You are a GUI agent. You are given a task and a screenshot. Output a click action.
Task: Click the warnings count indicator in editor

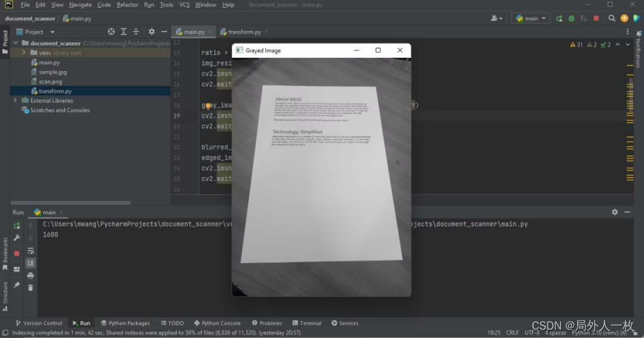pyautogui.click(x=576, y=45)
